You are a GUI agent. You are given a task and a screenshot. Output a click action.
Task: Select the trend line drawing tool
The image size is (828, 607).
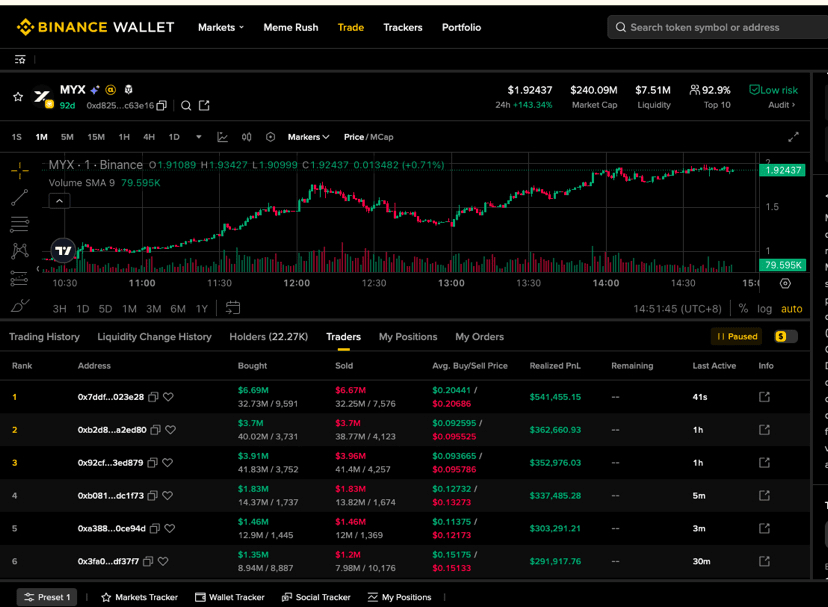(x=20, y=198)
